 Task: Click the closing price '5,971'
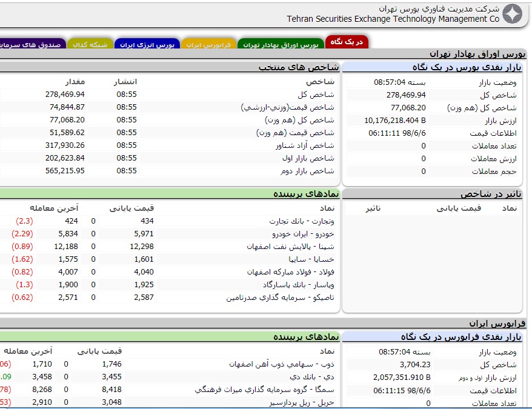pos(144,234)
